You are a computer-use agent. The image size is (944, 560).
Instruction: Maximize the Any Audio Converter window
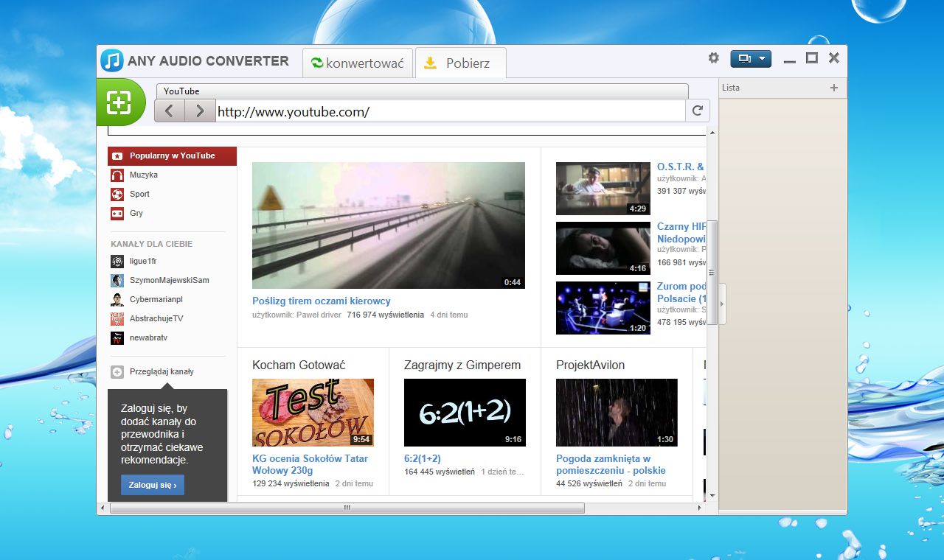(x=812, y=58)
